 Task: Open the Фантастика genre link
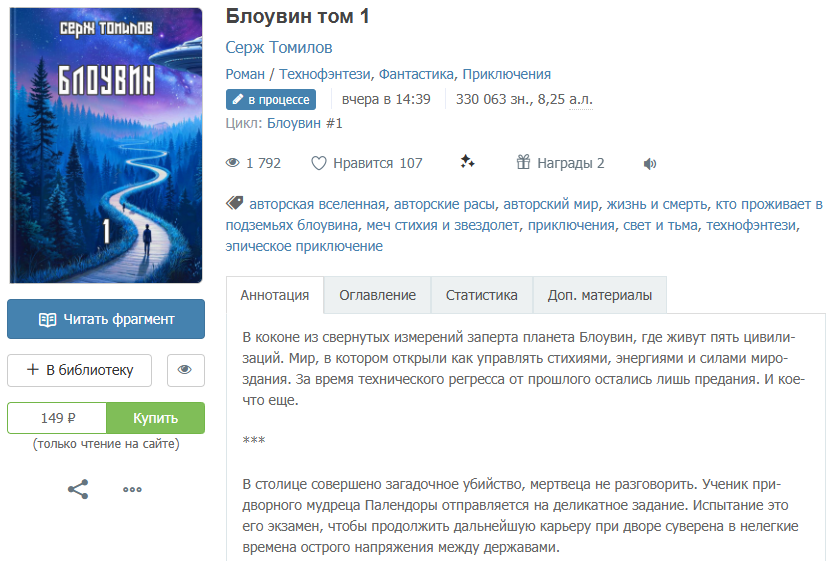click(x=416, y=74)
